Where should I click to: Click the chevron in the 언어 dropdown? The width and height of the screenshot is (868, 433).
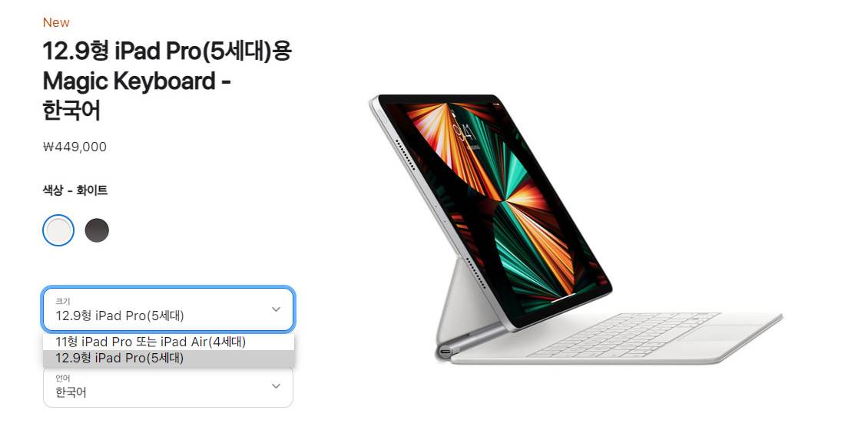[276, 386]
